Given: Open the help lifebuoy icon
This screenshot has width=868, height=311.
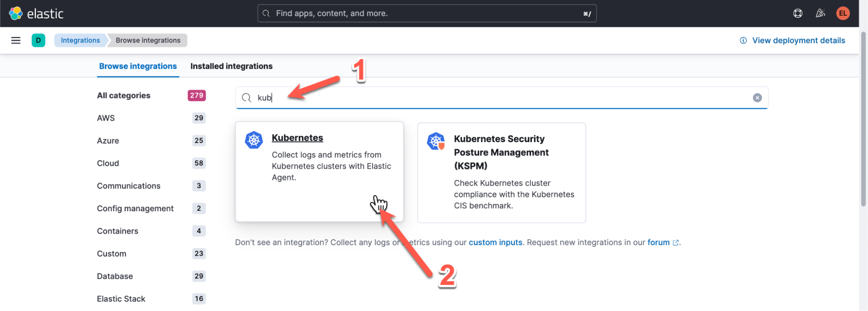Looking at the screenshot, I should coord(798,13).
